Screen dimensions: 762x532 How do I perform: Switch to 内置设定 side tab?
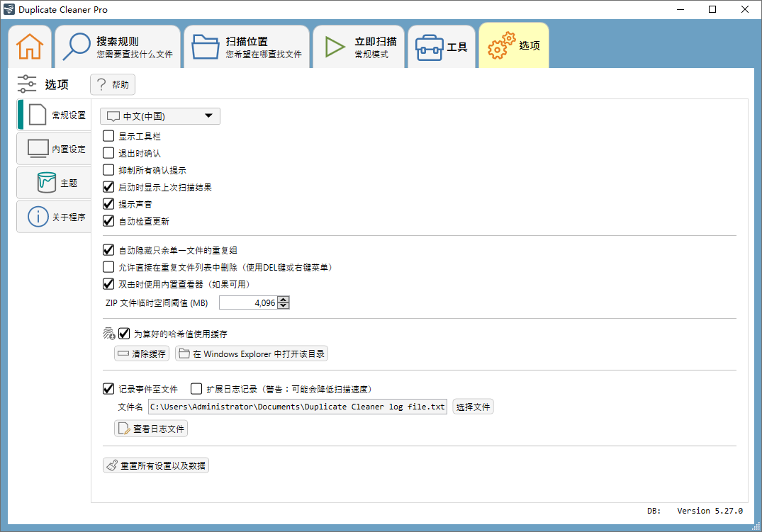tap(55, 149)
